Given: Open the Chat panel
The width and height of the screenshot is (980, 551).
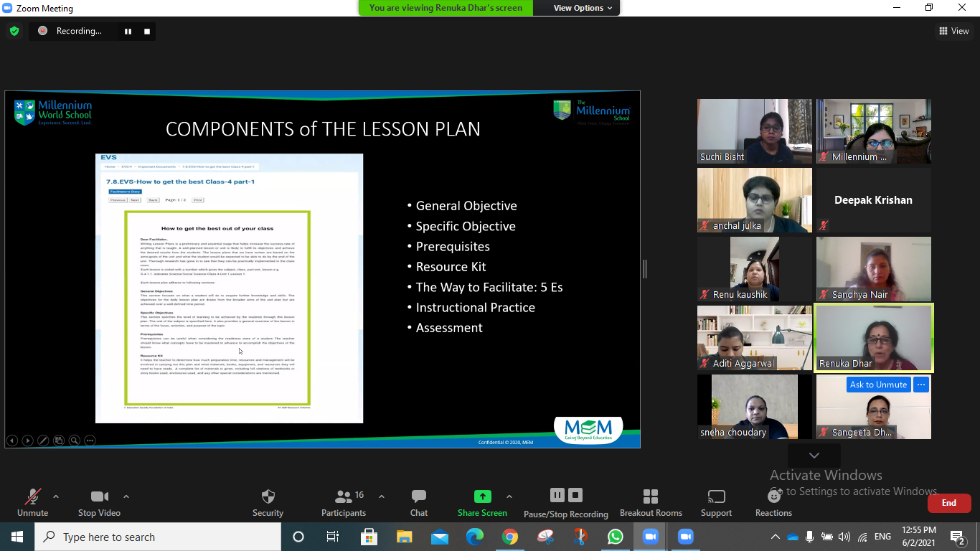Looking at the screenshot, I should click(x=419, y=502).
